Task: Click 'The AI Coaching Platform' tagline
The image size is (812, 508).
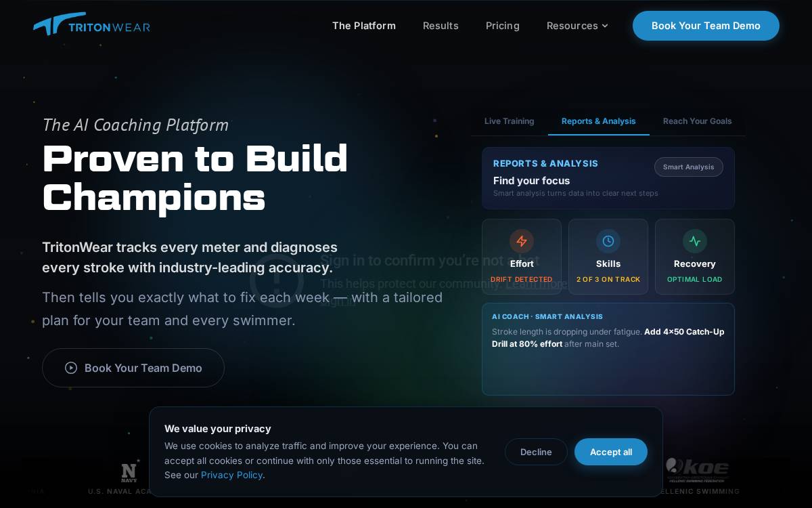Action: [135, 125]
